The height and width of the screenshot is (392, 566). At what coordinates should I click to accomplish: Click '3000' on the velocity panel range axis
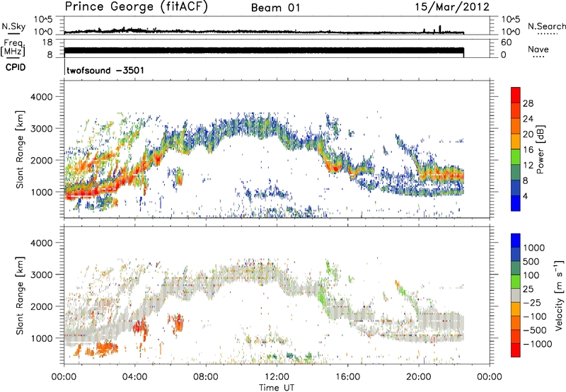[x=41, y=275]
